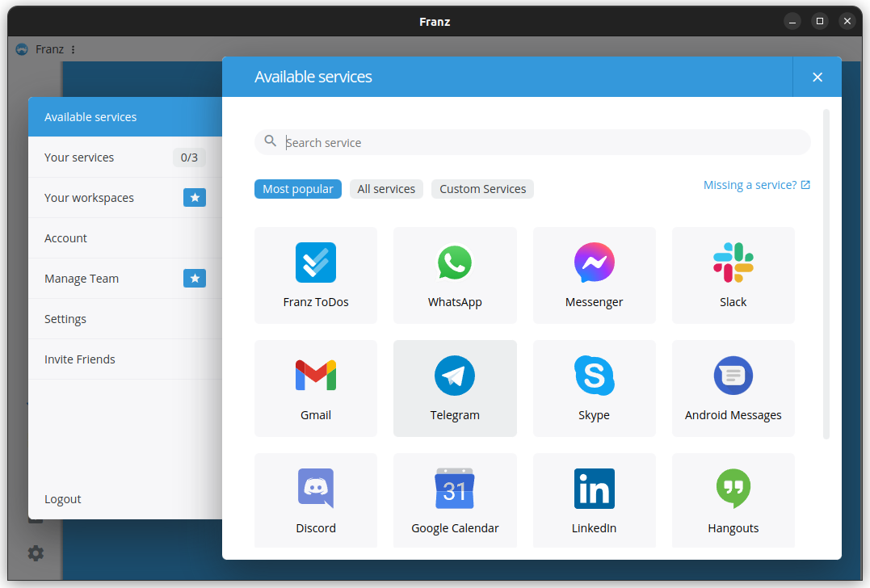Add the WhatsApp service
The height and width of the screenshot is (588, 870).
455,275
